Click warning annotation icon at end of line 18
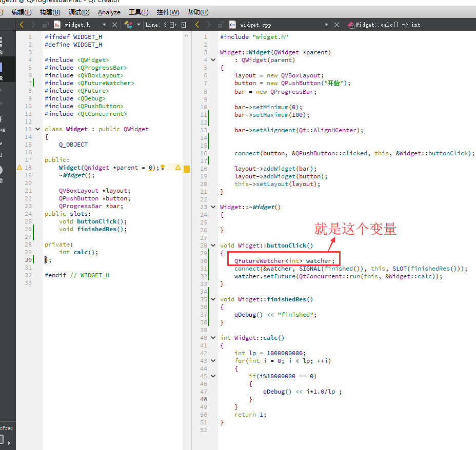 point(178,167)
